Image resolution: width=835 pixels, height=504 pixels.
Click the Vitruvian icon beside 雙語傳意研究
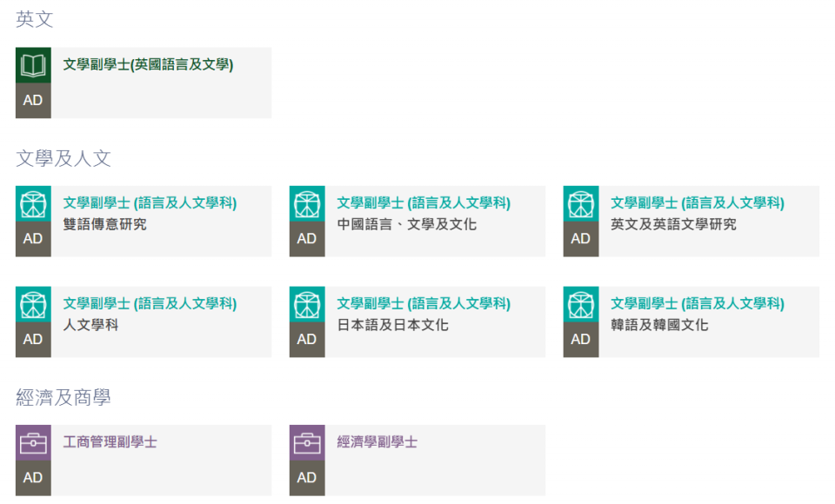tap(33, 203)
